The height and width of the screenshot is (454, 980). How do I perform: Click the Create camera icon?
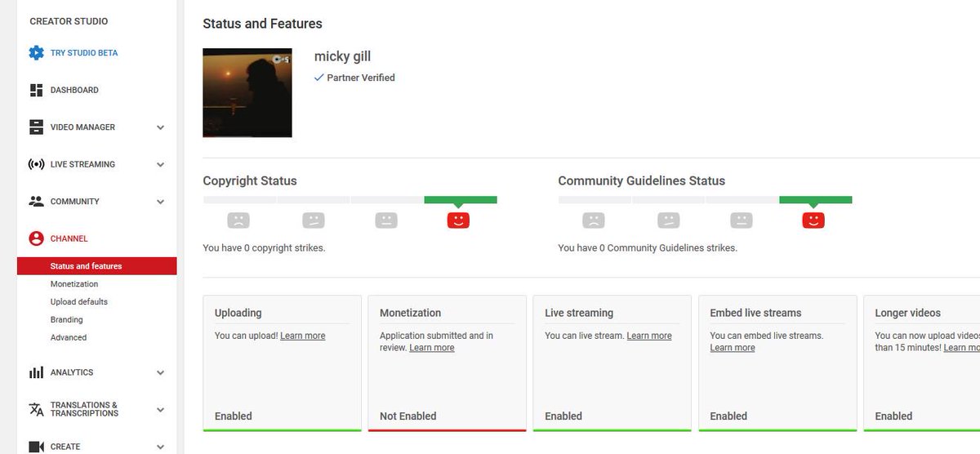tap(36, 447)
